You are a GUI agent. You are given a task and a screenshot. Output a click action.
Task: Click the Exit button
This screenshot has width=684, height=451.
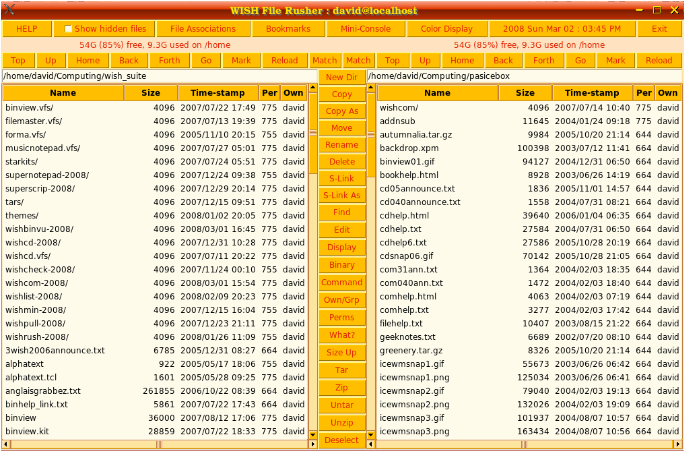tap(659, 29)
